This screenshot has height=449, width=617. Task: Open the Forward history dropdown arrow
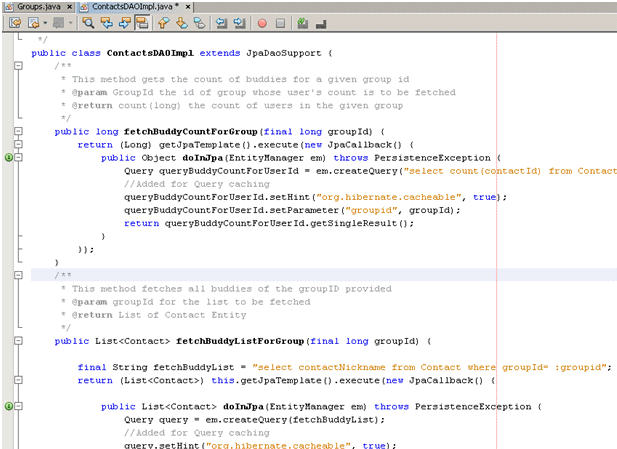(70, 23)
